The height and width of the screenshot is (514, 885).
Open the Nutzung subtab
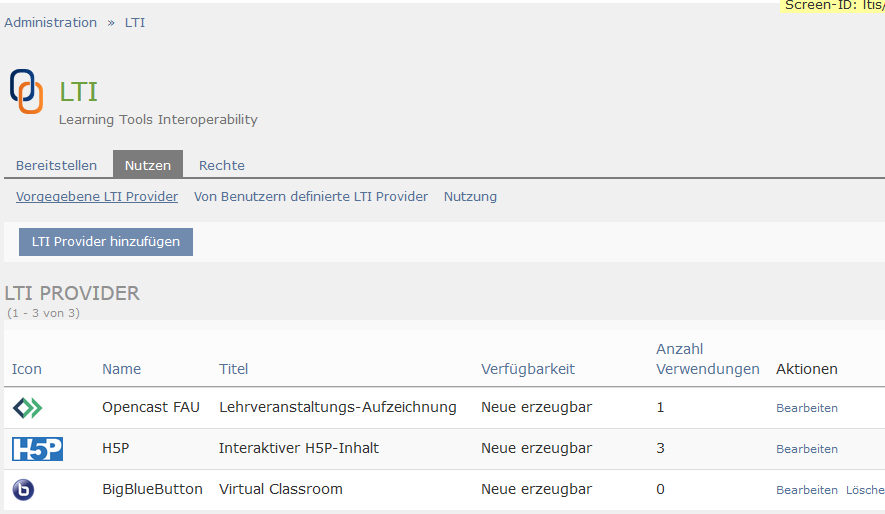(x=470, y=197)
